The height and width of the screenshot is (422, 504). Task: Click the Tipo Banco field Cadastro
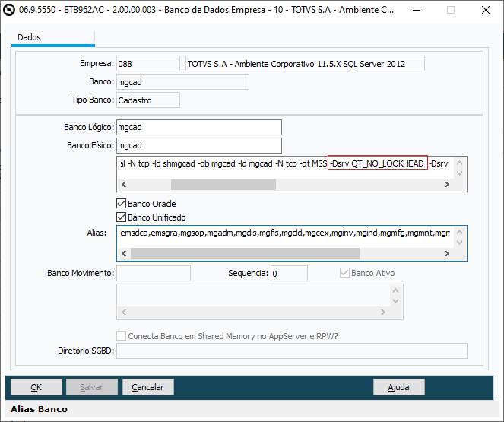pyautogui.click(x=148, y=100)
